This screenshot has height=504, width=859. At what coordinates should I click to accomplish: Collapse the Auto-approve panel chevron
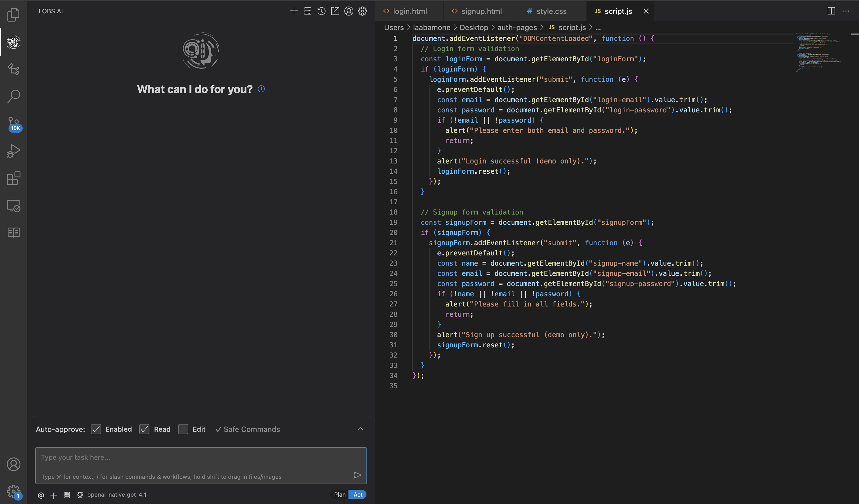[361, 429]
